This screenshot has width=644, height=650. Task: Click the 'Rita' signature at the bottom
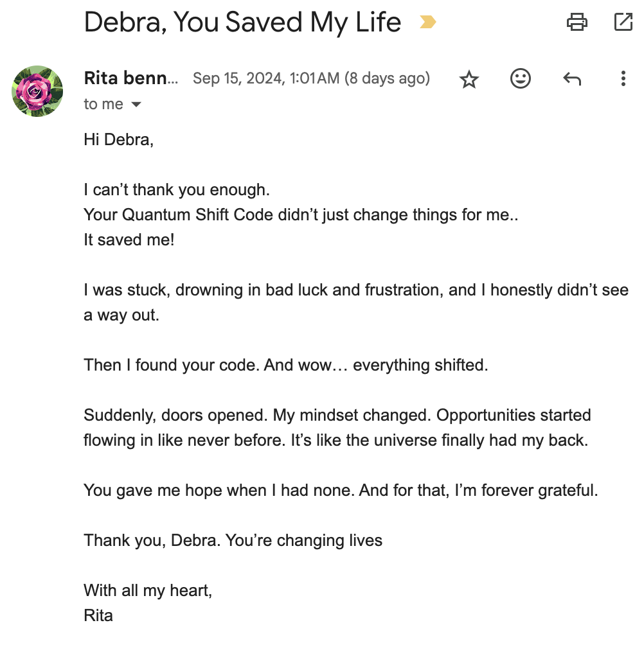tap(98, 615)
